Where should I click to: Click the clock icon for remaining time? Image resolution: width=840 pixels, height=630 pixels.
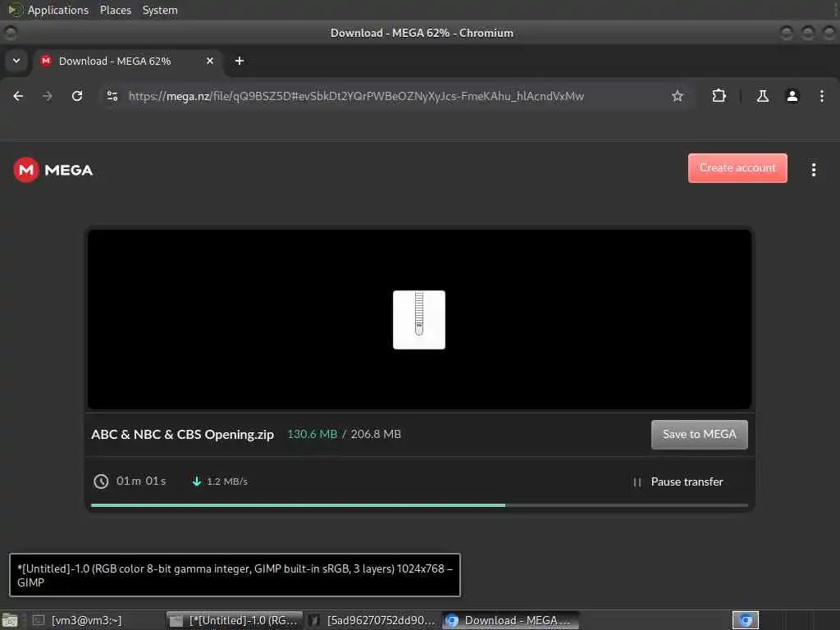pos(101,481)
